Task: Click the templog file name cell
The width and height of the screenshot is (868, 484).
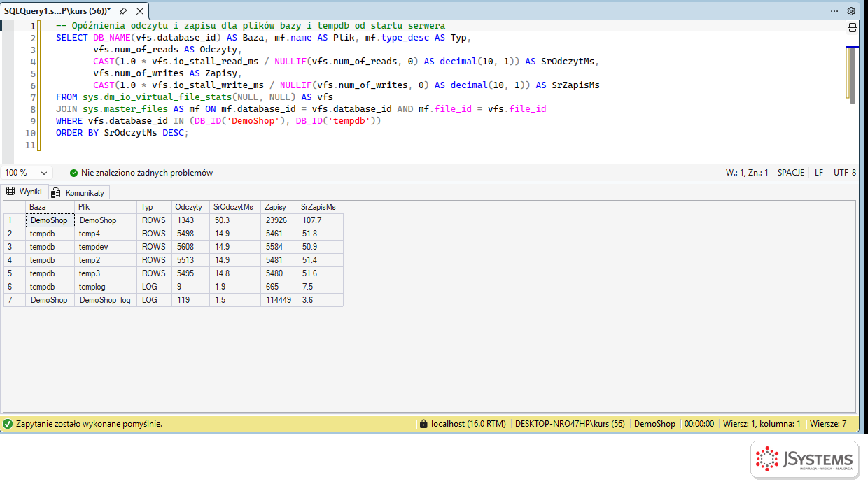Action: (x=106, y=287)
